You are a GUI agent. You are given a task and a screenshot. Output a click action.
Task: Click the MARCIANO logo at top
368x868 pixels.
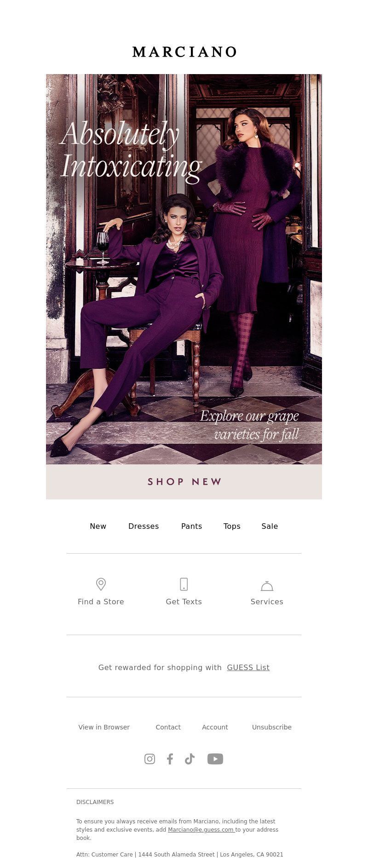click(x=184, y=52)
